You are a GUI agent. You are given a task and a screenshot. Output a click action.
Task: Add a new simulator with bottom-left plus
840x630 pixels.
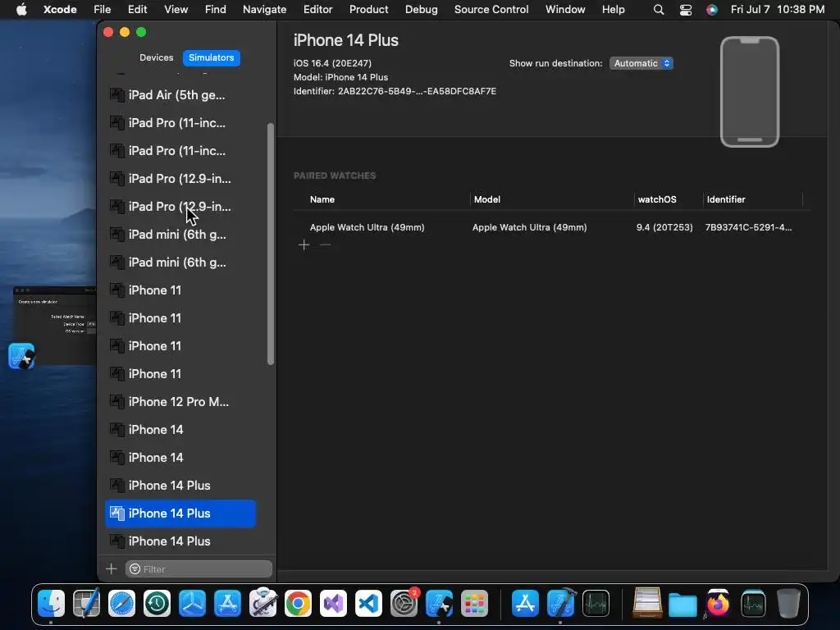(112, 569)
